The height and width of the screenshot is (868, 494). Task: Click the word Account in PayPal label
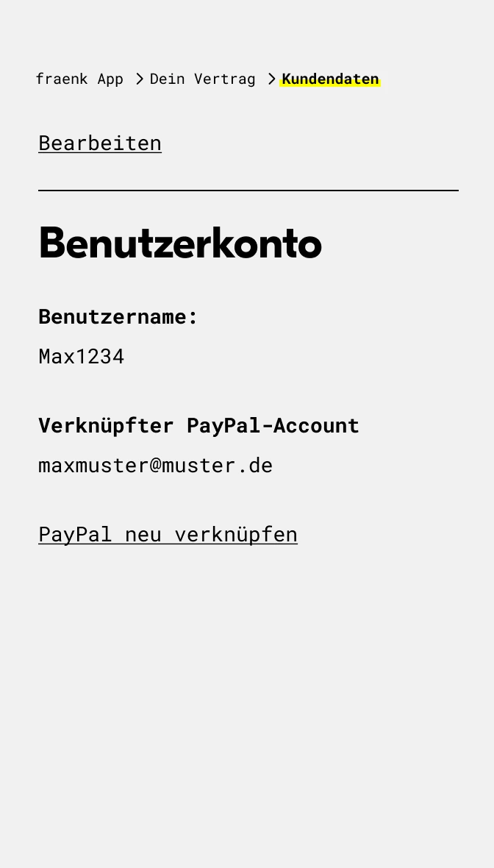click(316, 426)
